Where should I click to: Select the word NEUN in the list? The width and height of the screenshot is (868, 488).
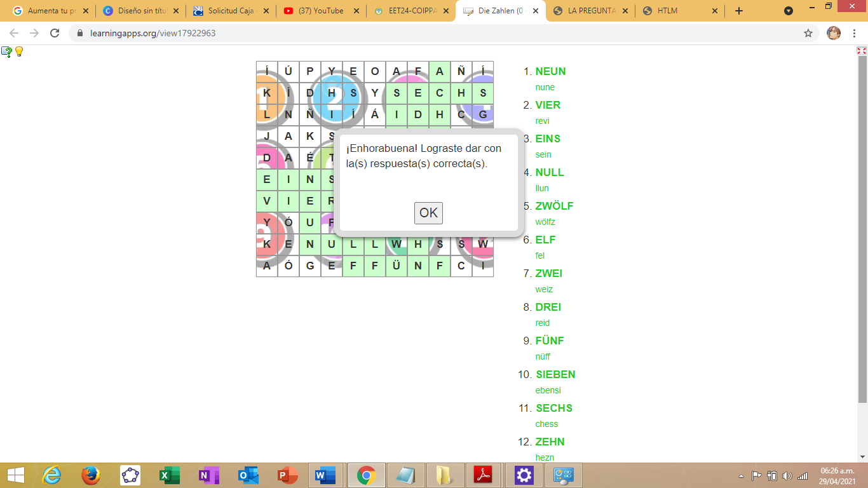pyautogui.click(x=550, y=71)
